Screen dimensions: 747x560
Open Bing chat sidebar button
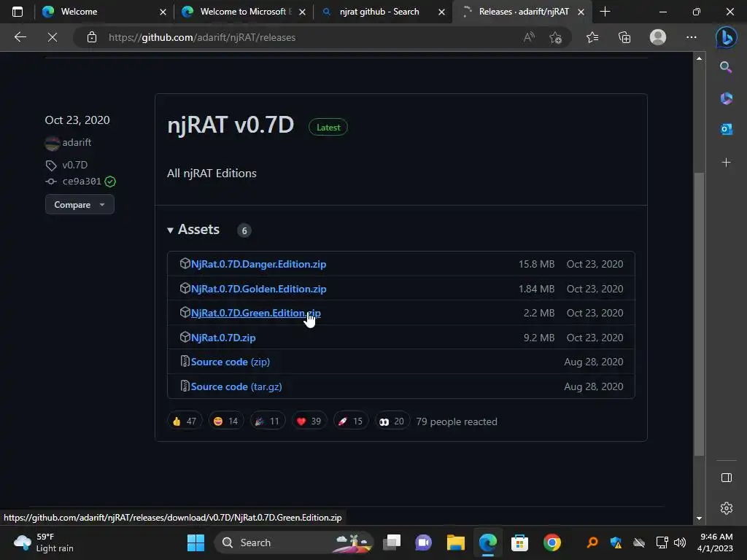(726, 37)
